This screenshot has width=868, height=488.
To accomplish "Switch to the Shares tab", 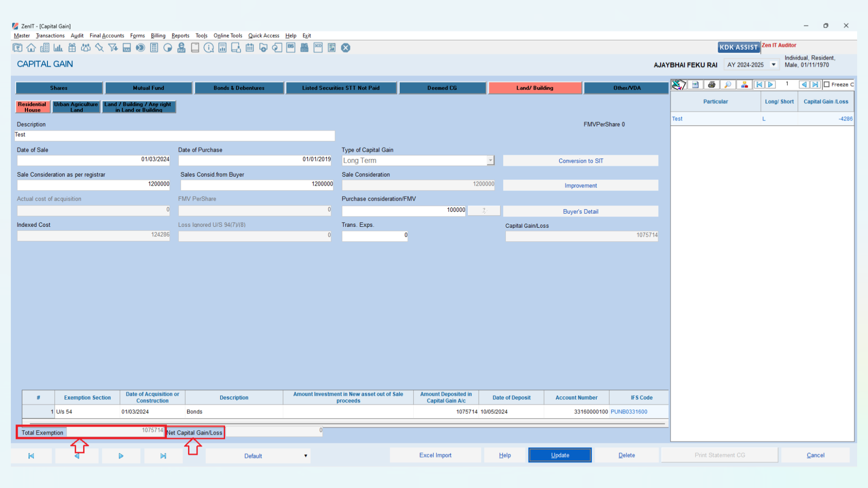I will point(59,88).
